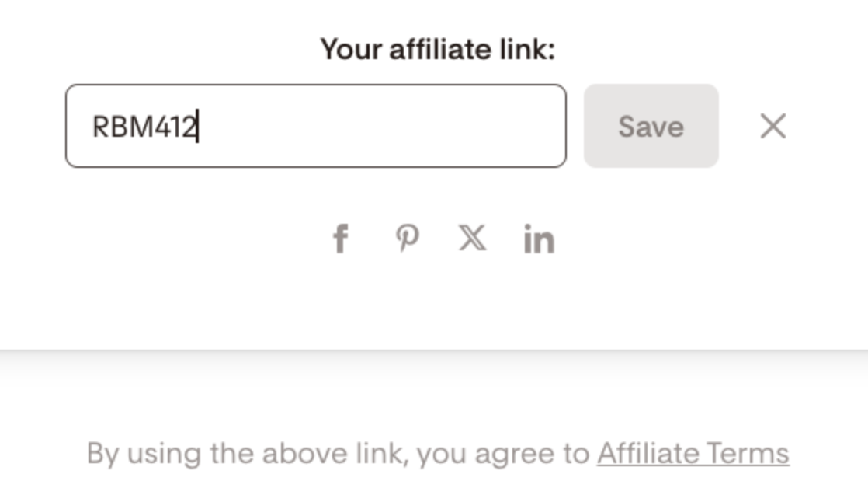Share the affiliate link on LinkedIn
Image resolution: width=868 pixels, height=502 pixels.
click(539, 240)
